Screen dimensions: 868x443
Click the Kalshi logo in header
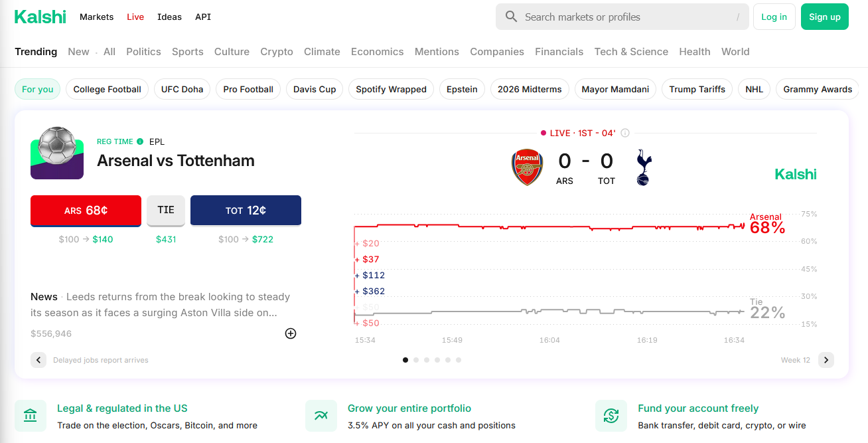(x=40, y=17)
